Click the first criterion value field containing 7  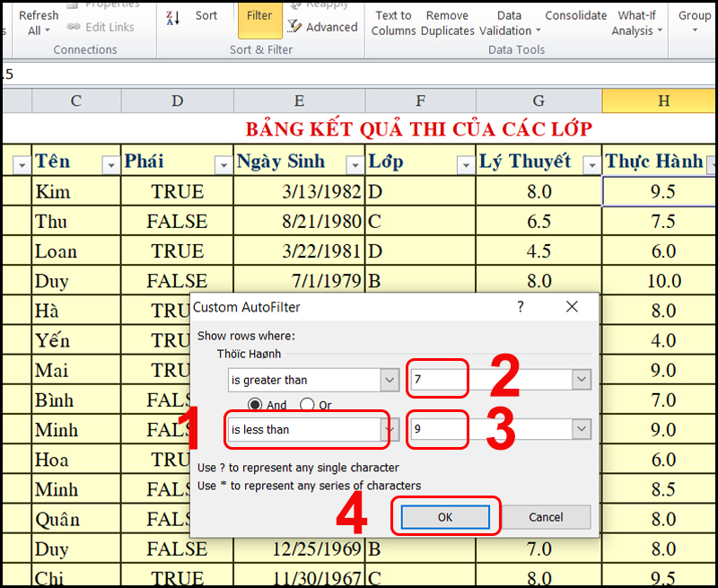pos(438,381)
